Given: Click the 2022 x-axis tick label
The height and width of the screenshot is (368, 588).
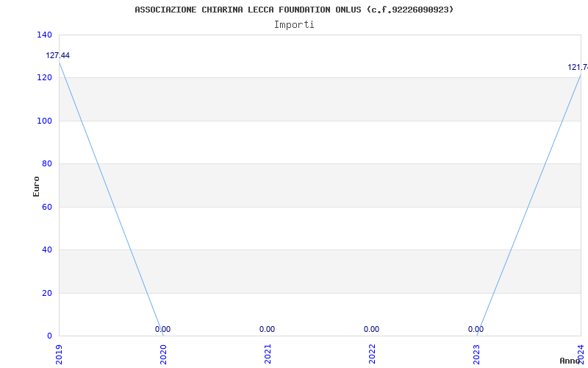Looking at the screenshot, I should [372, 355].
